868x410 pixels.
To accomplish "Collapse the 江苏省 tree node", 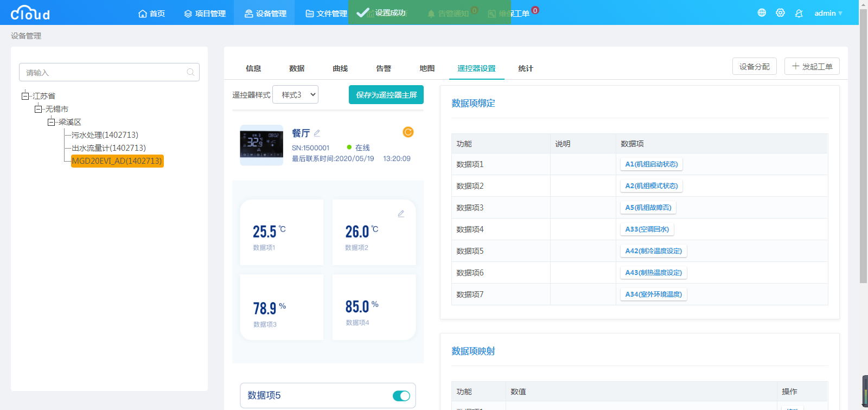I will click(x=25, y=96).
